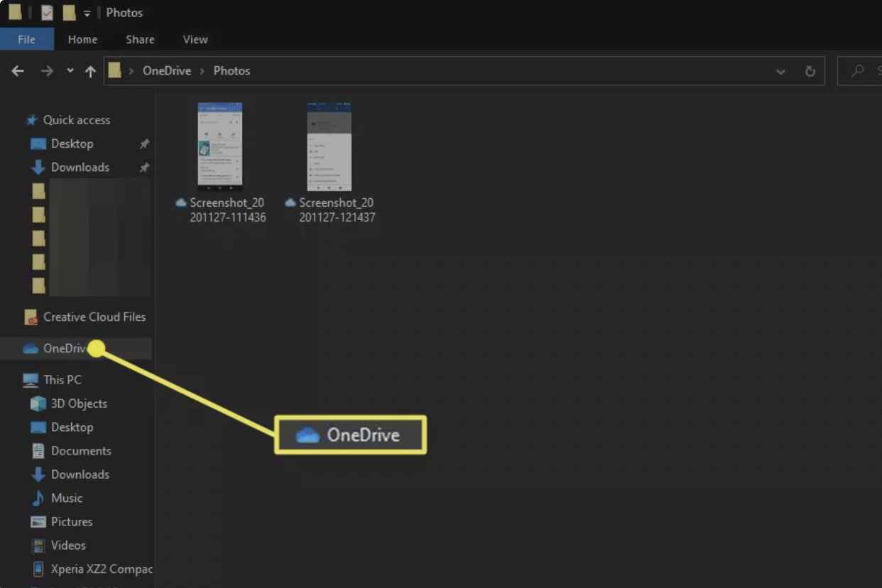Open the Videos folder
Image resolution: width=882 pixels, height=588 pixels.
pos(68,545)
